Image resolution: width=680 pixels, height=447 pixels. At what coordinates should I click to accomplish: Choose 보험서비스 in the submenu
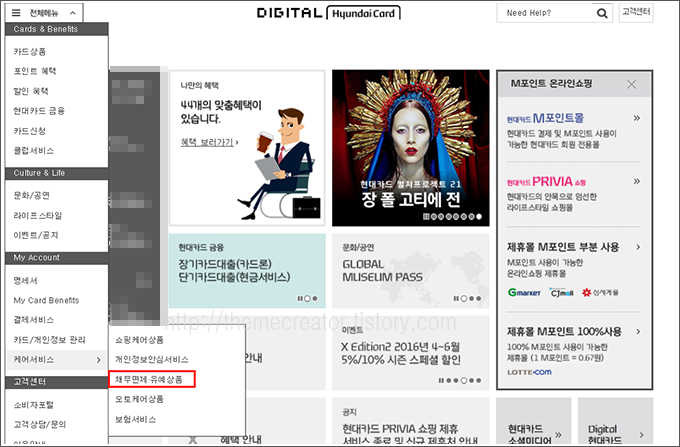click(x=135, y=419)
